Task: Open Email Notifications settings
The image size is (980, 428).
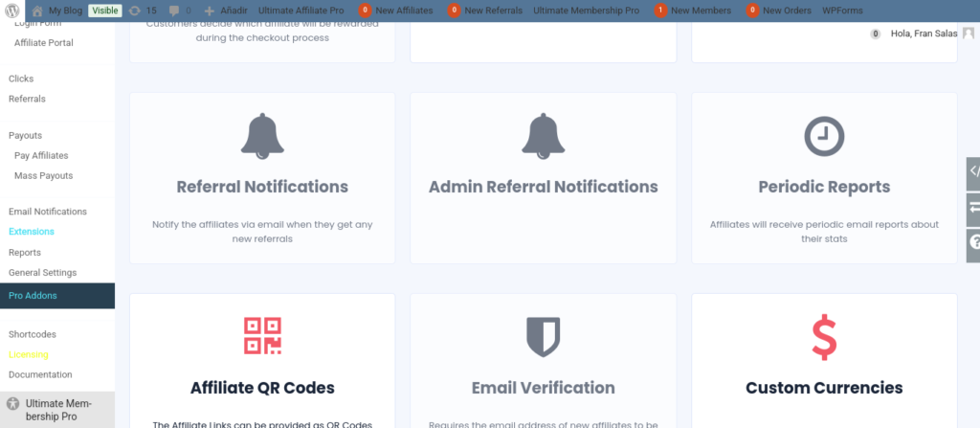Action: [x=48, y=212]
